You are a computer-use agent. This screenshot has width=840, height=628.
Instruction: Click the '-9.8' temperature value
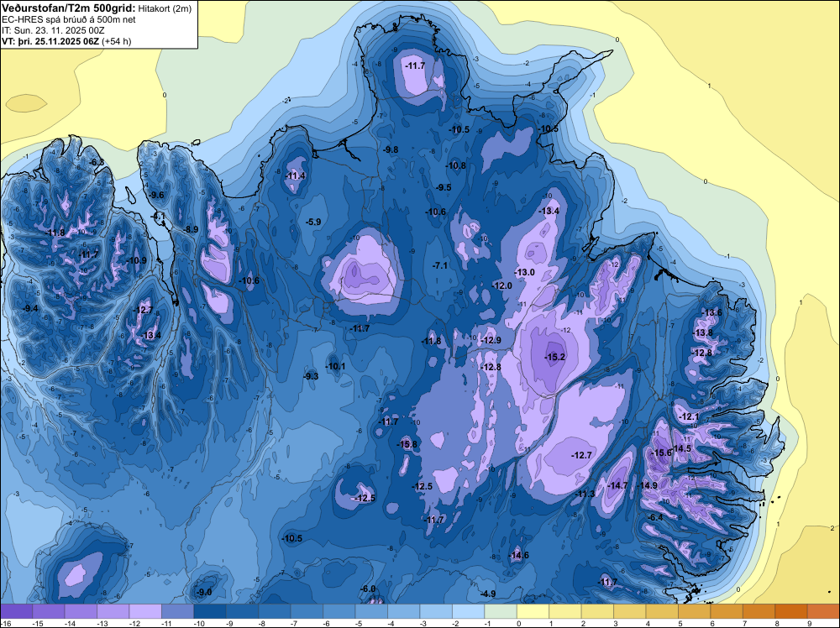coord(391,150)
